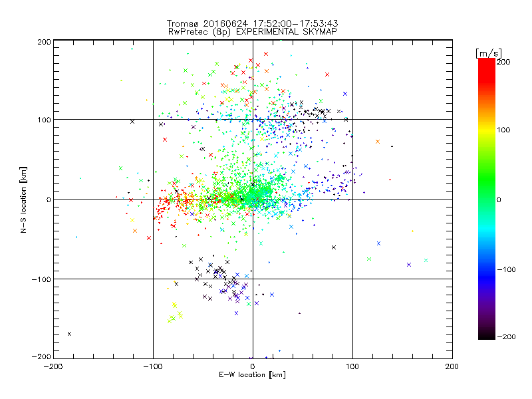This screenshot has width=532, height=399.
Task: Click the plot title 'Tromsø 20160624 17:52:00-17:53:43'
Action: pos(252,23)
